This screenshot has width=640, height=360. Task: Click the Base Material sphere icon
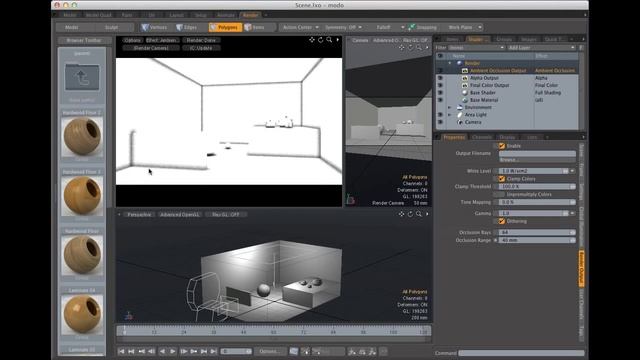pos(464,100)
